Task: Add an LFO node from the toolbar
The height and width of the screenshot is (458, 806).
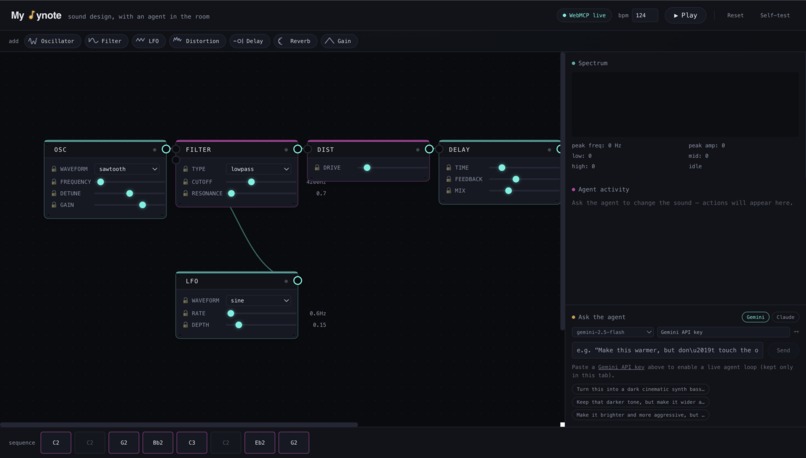Action: click(148, 41)
